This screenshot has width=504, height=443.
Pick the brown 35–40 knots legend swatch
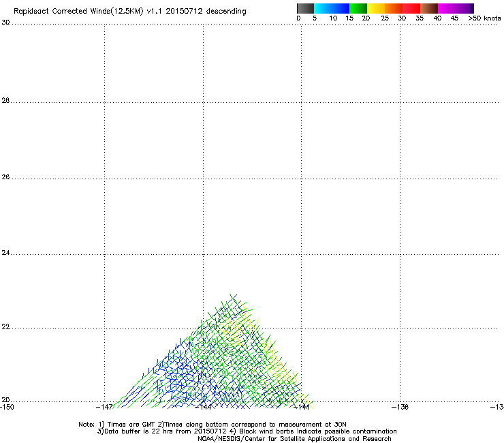coord(429,8)
